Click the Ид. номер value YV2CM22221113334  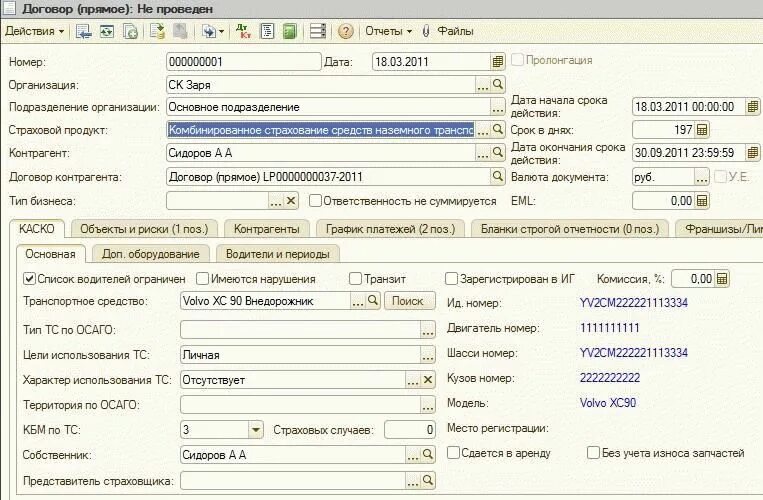[x=634, y=303]
